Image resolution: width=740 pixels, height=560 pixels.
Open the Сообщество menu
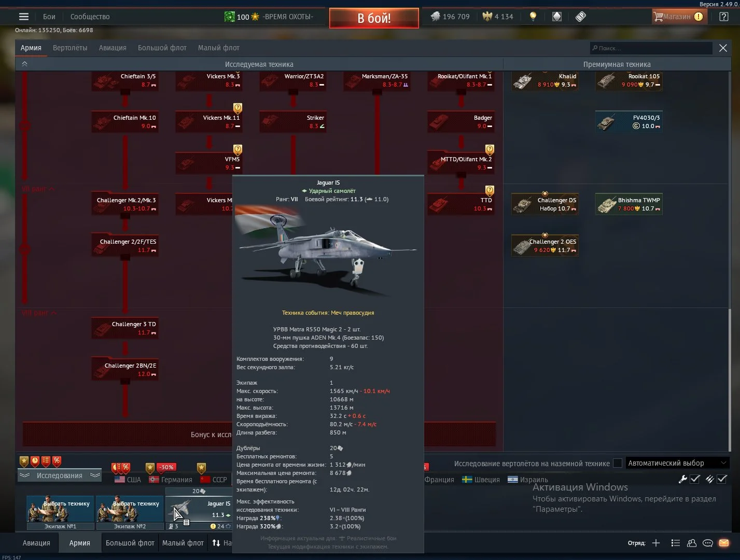coord(90,17)
